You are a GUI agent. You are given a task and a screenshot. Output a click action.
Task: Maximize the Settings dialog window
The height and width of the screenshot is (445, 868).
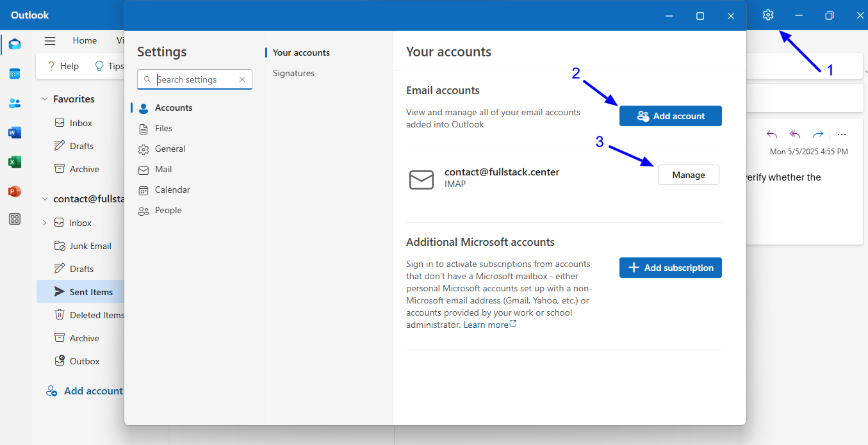point(700,16)
